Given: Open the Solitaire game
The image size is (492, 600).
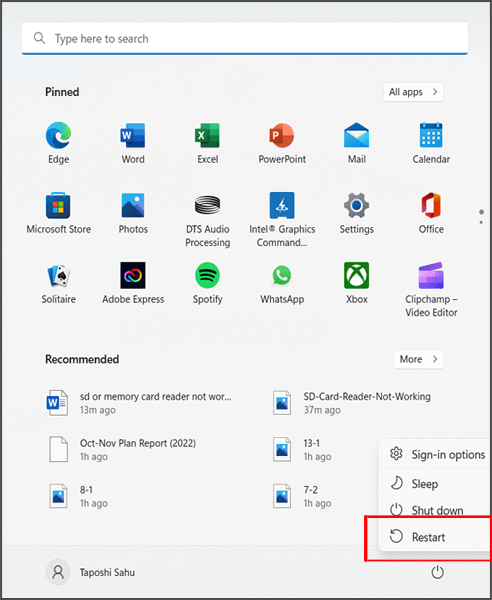Looking at the screenshot, I should click(x=58, y=283).
